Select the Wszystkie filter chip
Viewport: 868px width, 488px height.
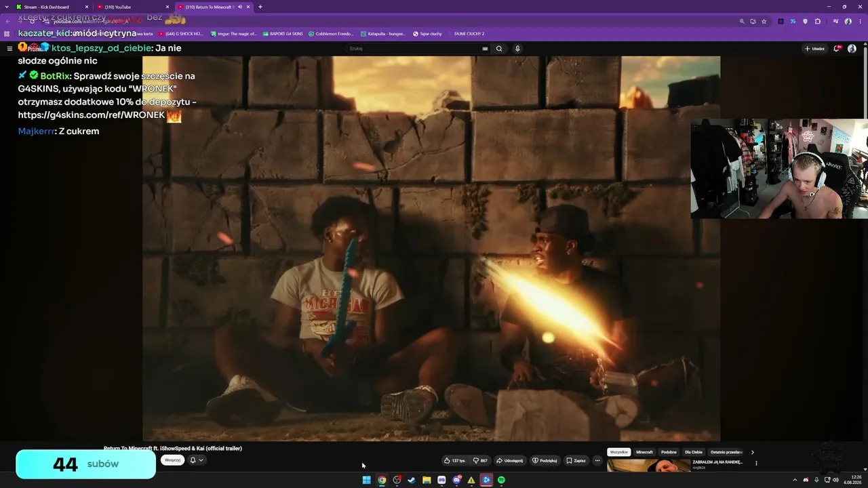pyautogui.click(x=619, y=452)
